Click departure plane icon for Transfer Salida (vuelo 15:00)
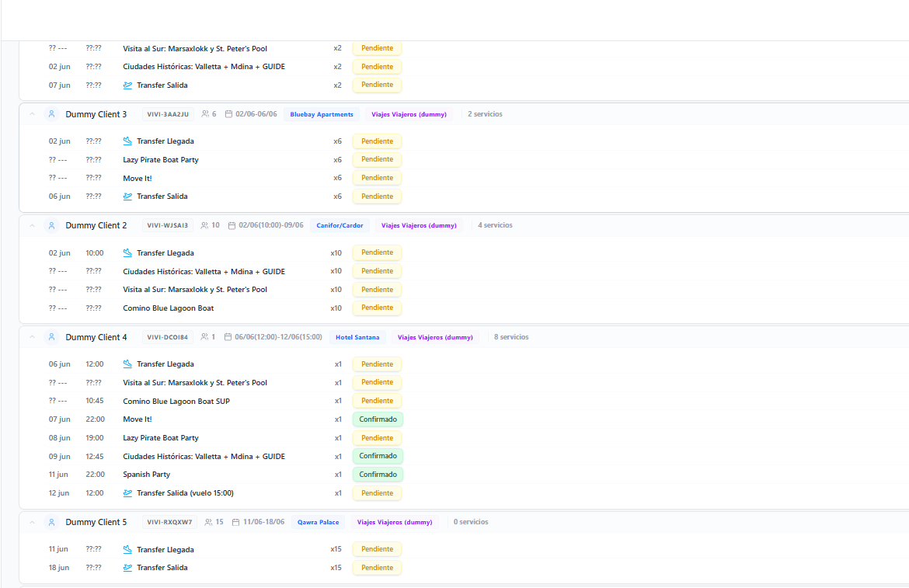Screen dimensions: 909x588 pyautogui.click(x=127, y=493)
